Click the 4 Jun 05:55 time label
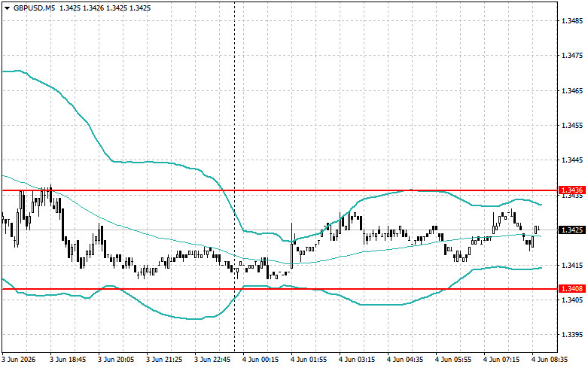The width and height of the screenshot is (588, 368). (x=453, y=360)
